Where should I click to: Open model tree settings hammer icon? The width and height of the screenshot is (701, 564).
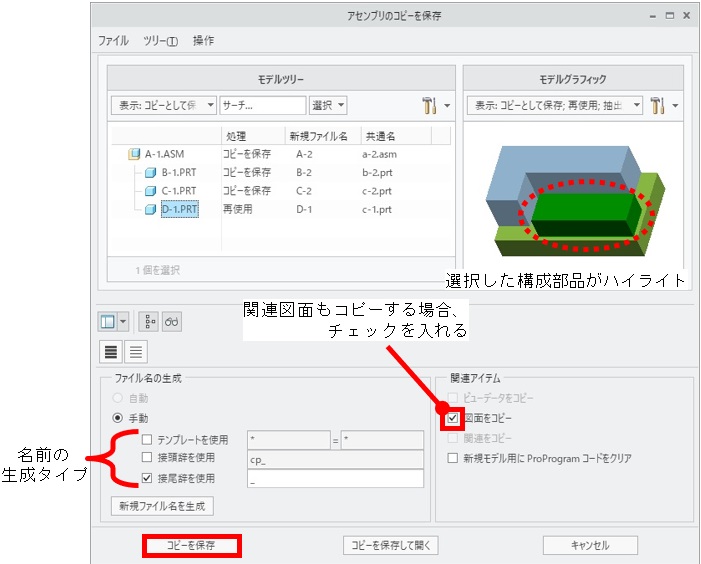pos(429,105)
